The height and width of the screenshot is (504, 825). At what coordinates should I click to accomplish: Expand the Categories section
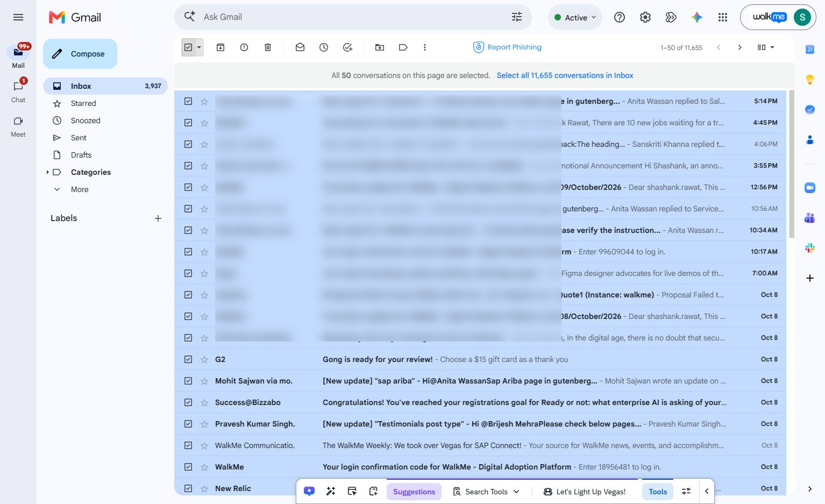[x=47, y=172]
